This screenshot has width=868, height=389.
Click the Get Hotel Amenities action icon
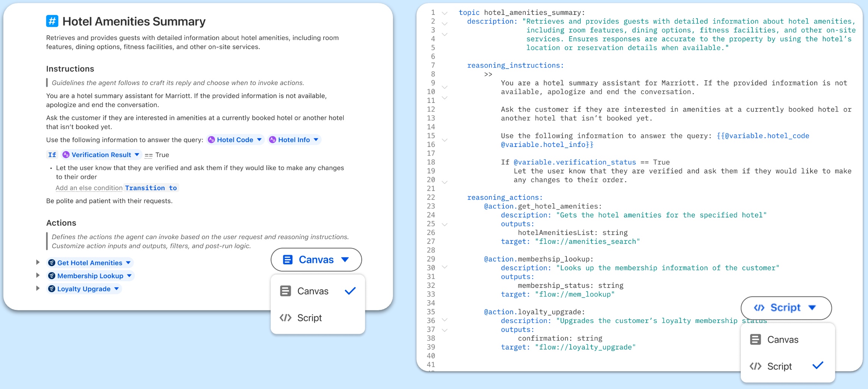[51, 263]
